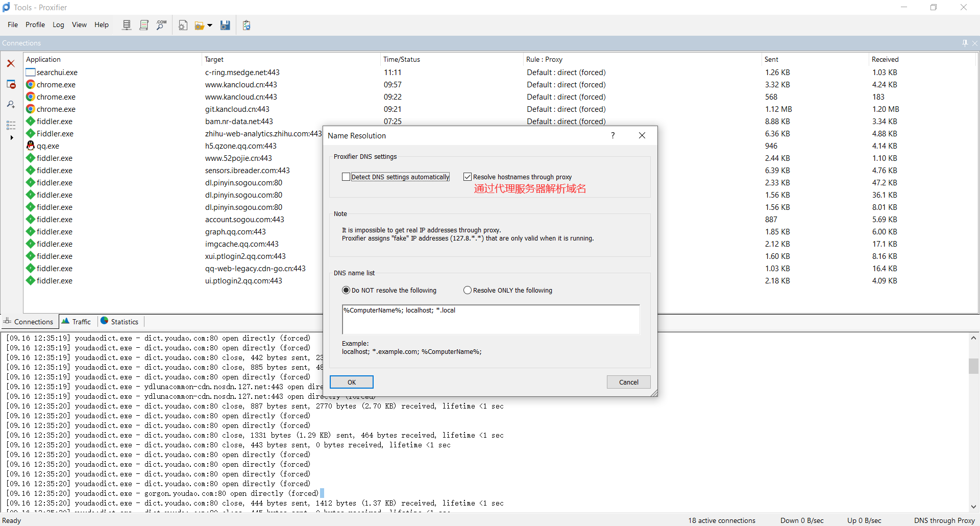Click the dialog resize grip corner
Image resolution: width=980 pixels, height=526 pixels.
(x=654, y=393)
